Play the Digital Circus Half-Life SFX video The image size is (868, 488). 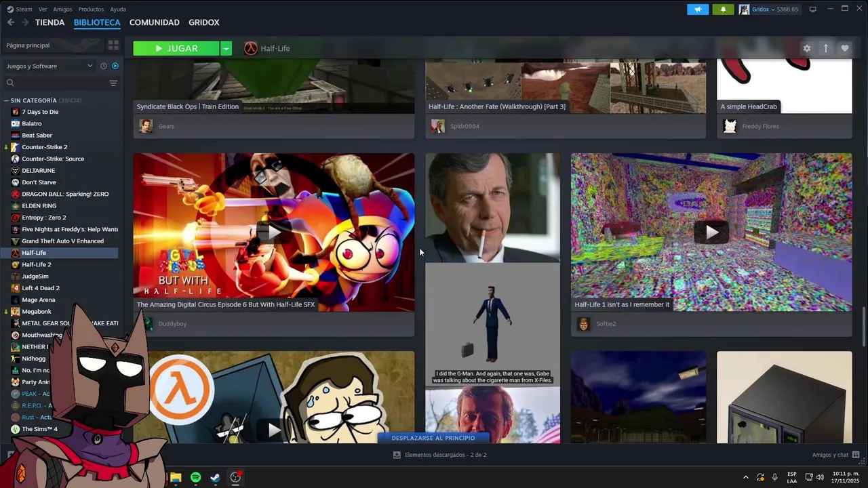coord(274,232)
